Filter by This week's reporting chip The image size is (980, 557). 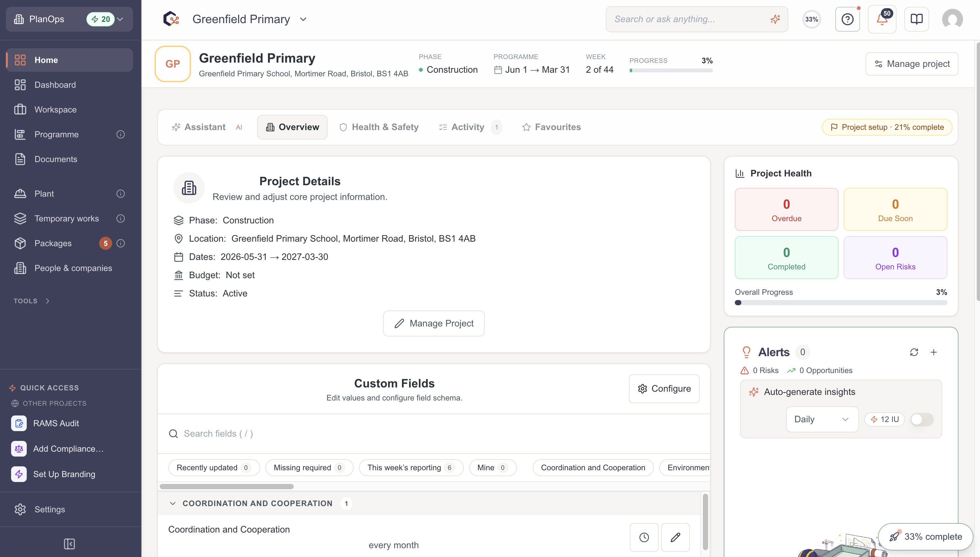[x=411, y=468]
